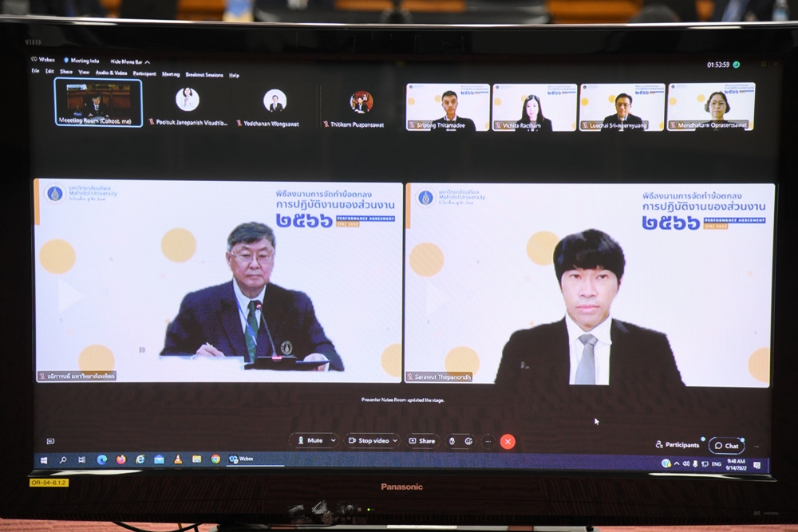Open Google Chrome from the taskbar
Viewport: 798px width, 532px height.
(x=215, y=459)
